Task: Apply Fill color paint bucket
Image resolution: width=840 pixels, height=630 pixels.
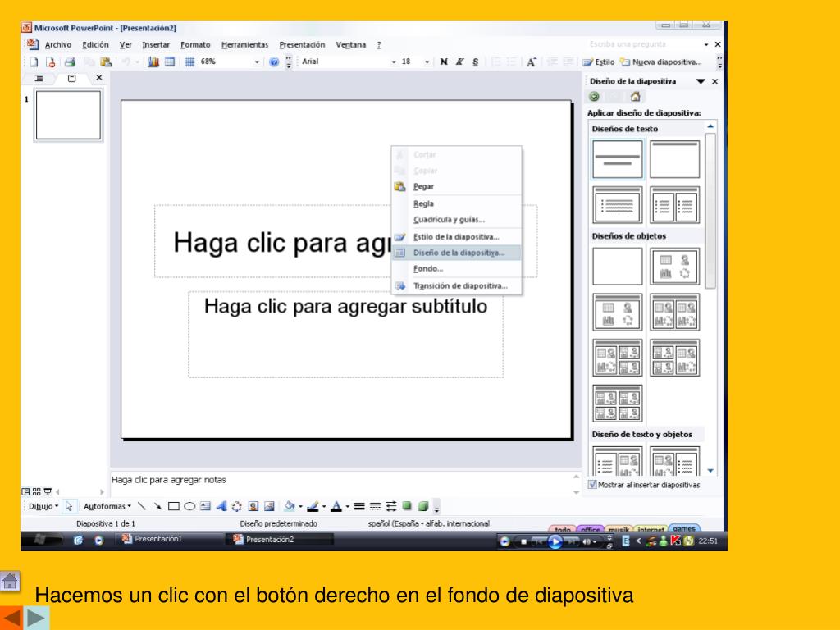Action: click(290, 506)
